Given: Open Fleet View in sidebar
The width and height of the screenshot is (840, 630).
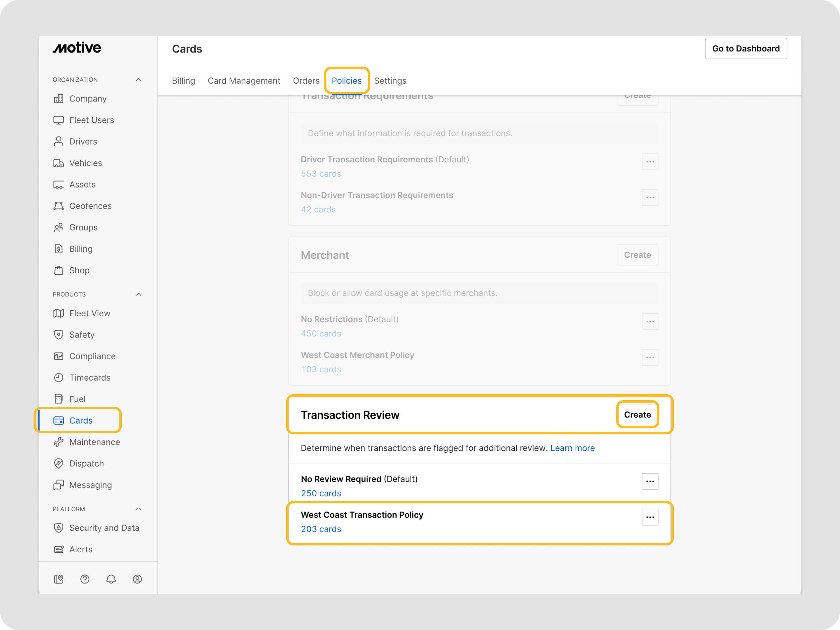Looking at the screenshot, I should point(90,313).
